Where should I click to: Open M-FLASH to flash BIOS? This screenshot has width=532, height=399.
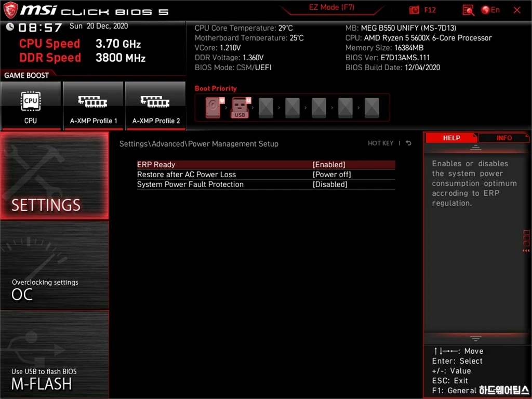55,354
